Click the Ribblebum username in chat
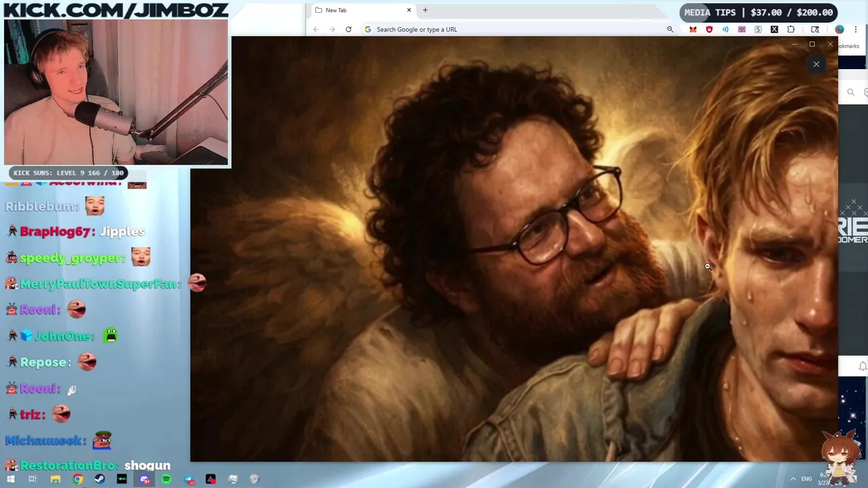Screen dimensions: 868x488 [x=41, y=206]
